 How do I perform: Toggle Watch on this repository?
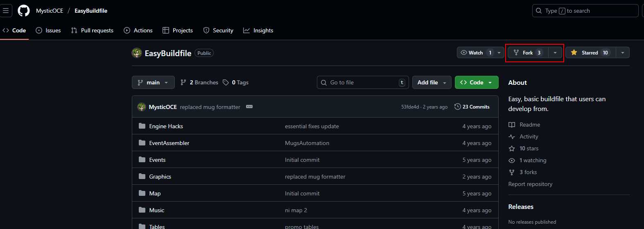476,53
